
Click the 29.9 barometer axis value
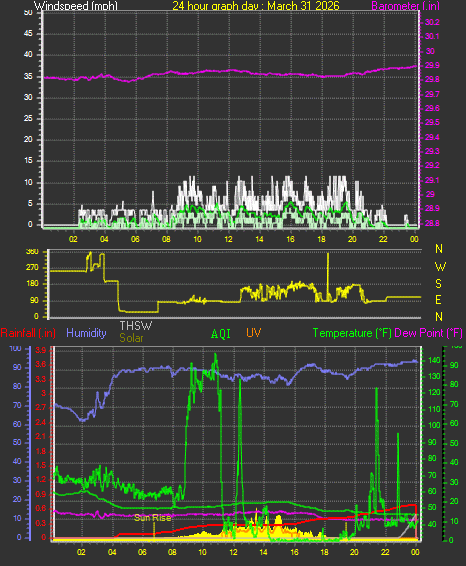[432, 65]
